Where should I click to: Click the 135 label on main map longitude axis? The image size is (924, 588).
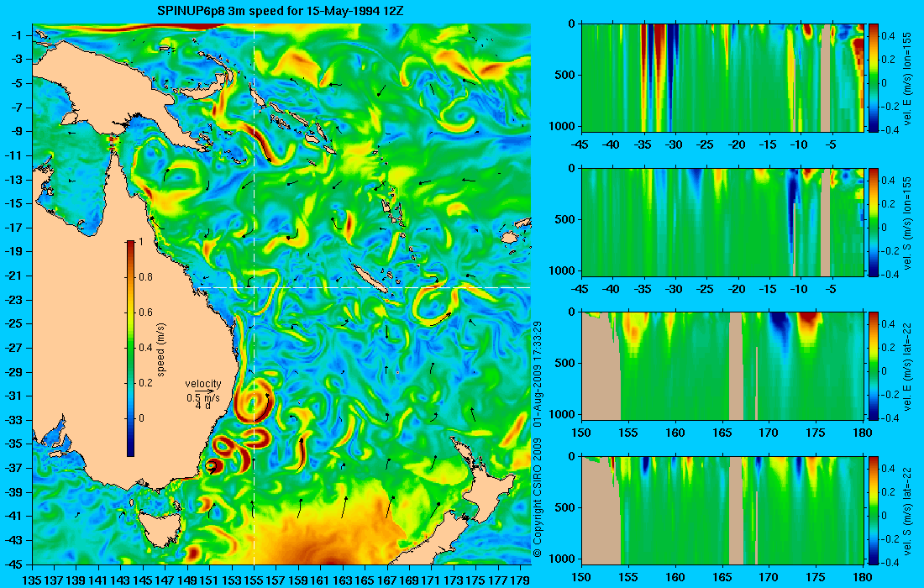point(32,580)
